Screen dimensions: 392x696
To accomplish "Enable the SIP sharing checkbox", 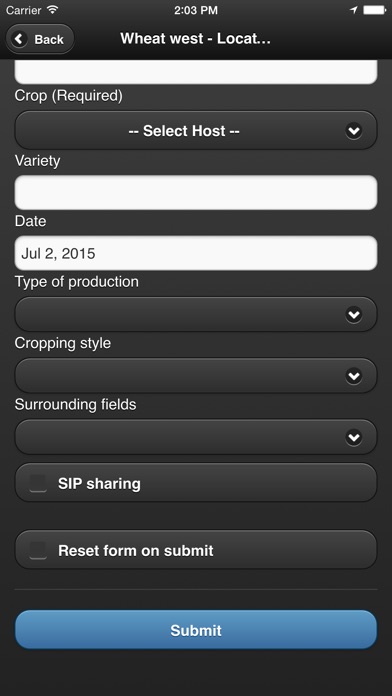I will [x=38, y=483].
